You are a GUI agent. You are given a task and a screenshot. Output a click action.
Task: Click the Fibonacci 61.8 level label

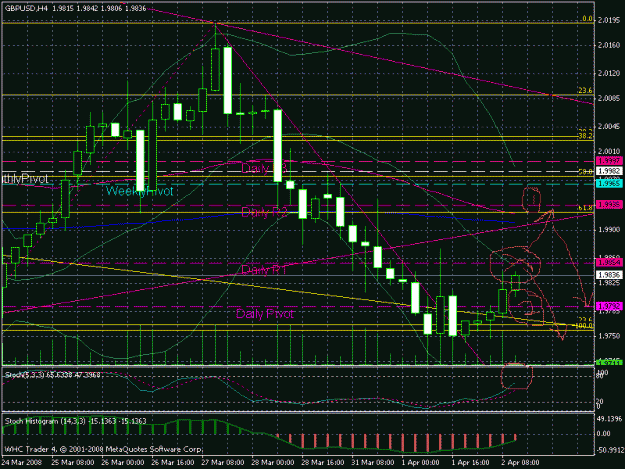point(585,208)
